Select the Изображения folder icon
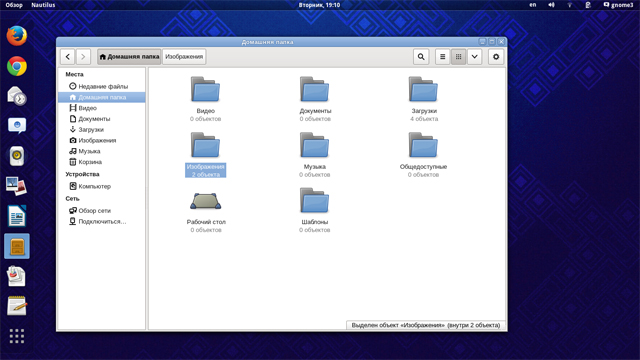The width and height of the screenshot is (640, 360). click(205, 145)
